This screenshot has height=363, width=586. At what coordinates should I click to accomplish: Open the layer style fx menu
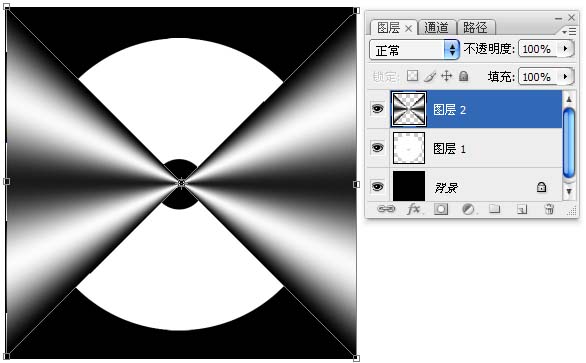[x=413, y=209]
